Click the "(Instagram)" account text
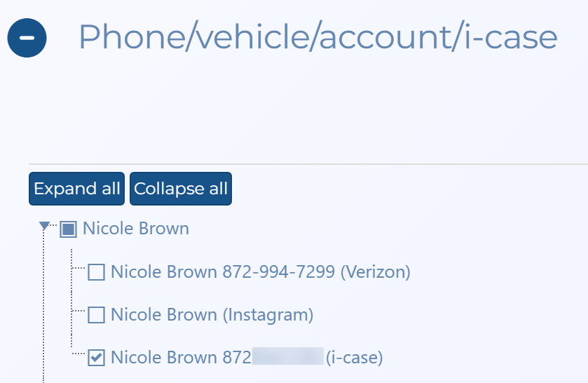Viewport: 588px width, 383px height. [x=268, y=316]
